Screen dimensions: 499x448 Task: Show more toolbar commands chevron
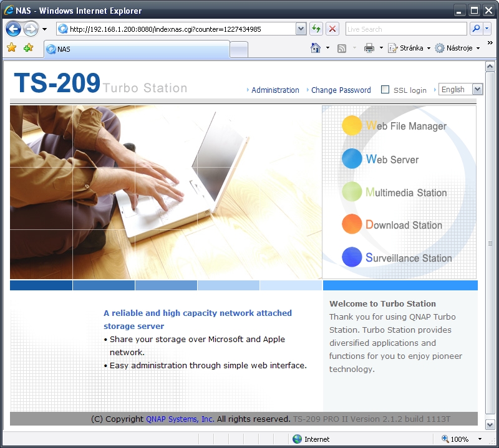[x=490, y=42]
